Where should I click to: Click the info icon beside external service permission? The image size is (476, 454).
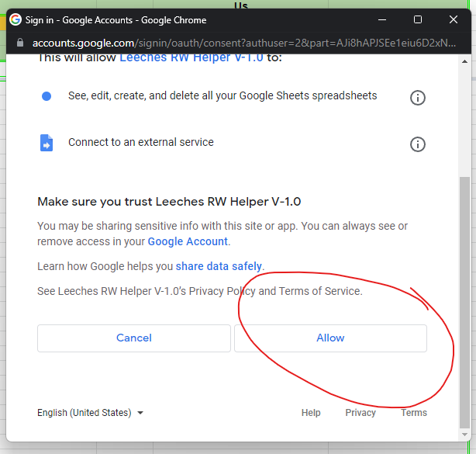point(417,144)
